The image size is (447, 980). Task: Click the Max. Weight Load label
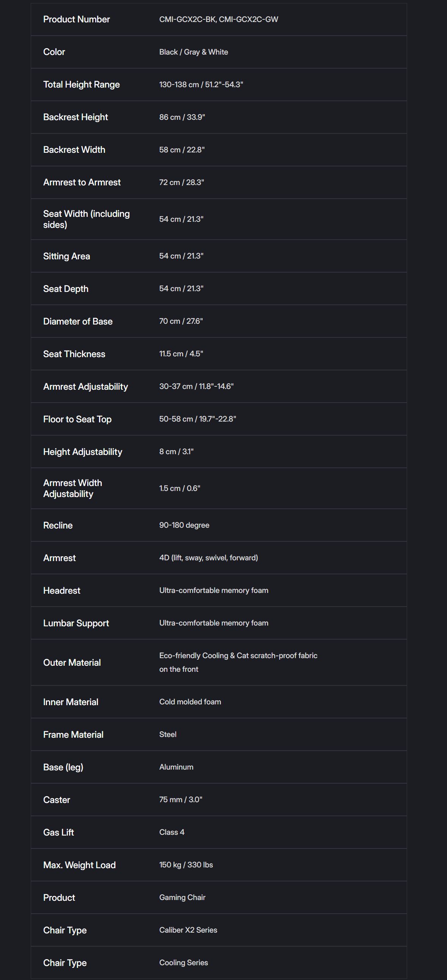tap(79, 865)
